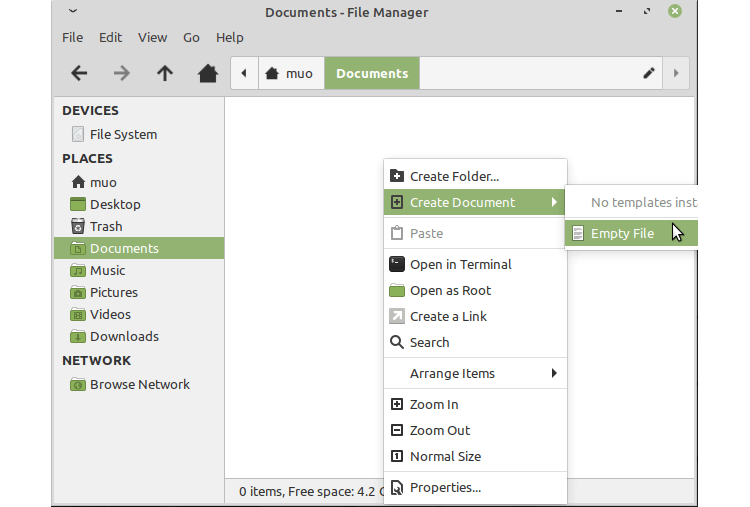Click the Documents path bar button
Image resolution: width=750 pixels, height=507 pixels.
pos(372,73)
